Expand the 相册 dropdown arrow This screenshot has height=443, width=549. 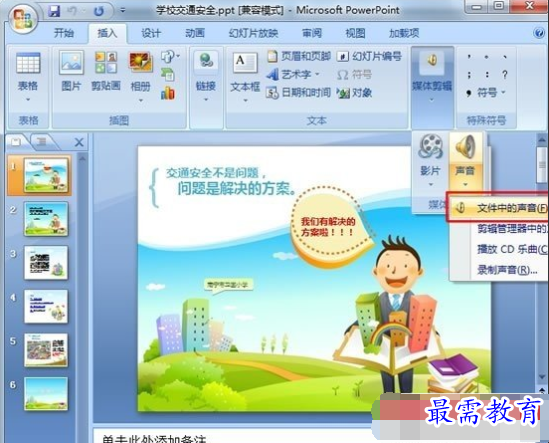click(141, 101)
